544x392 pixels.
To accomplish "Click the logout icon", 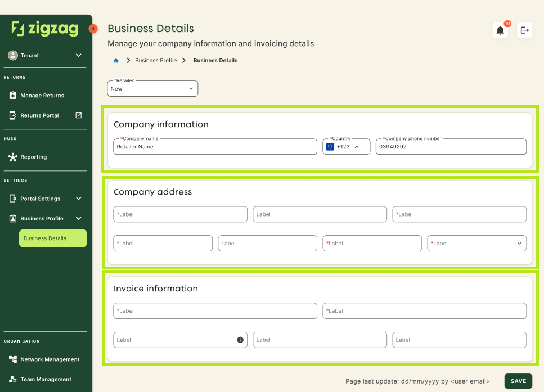I will tap(524, 30).
